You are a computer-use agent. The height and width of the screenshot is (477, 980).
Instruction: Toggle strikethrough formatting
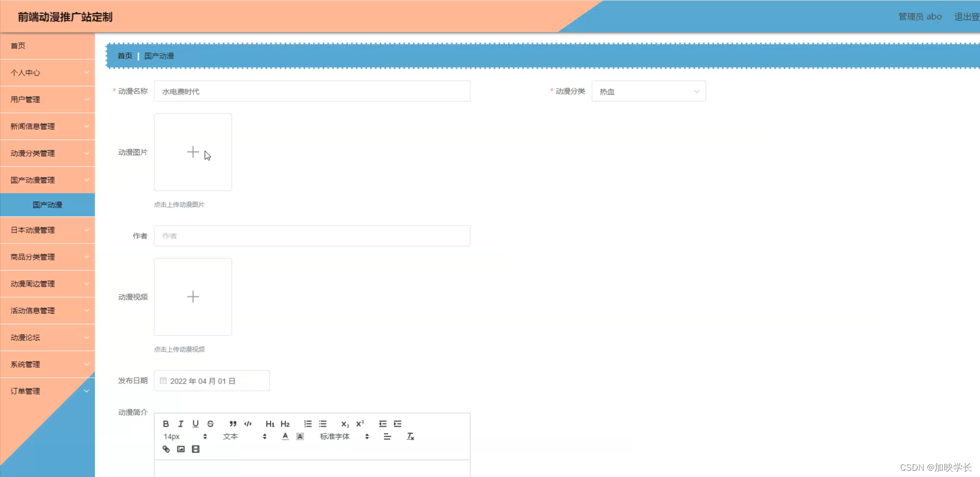210,423
